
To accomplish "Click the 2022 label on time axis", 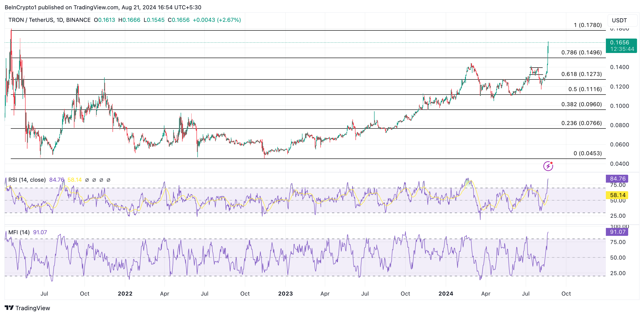I will (125, 294).
